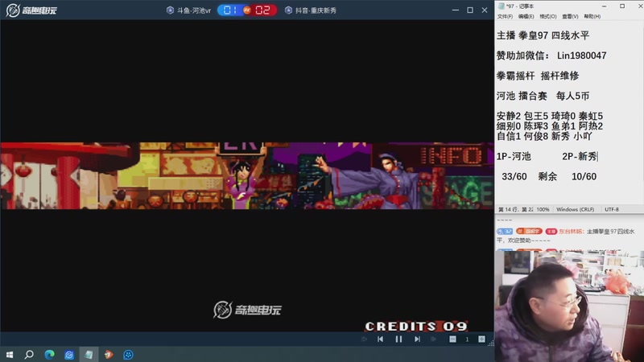Click the speed value field showing 1
Viewport: 644px width, 362px height.
[x=467, y=339]
